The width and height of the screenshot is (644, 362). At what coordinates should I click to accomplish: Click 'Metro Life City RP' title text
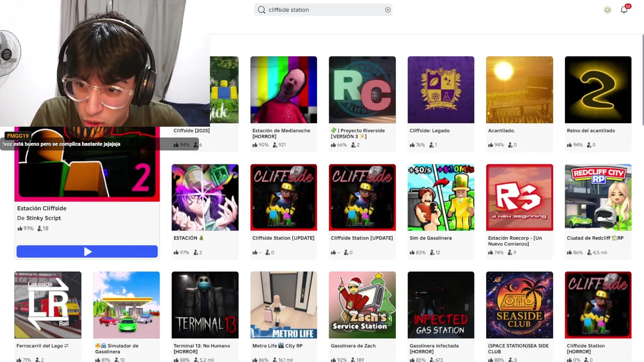click(277, 346)
